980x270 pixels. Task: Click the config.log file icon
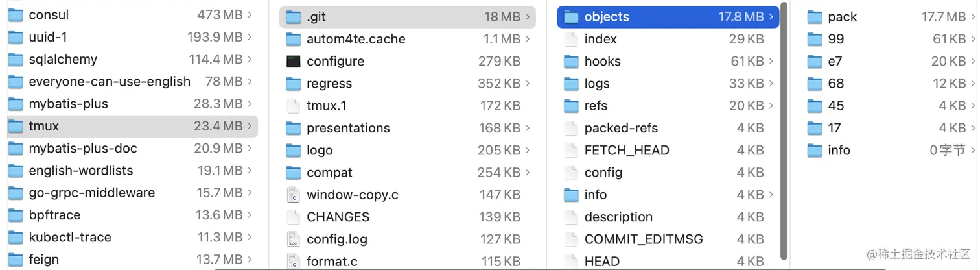tap(294, 239)
